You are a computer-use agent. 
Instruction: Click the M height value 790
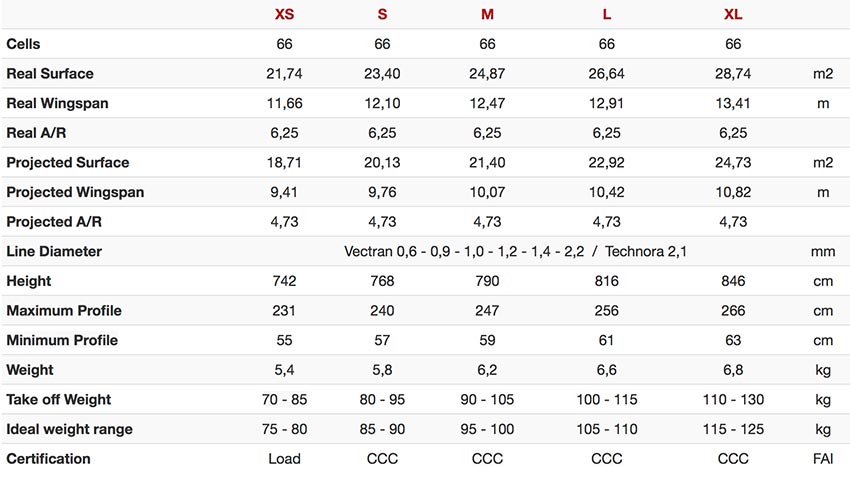pyautogui.click(x=487, y=281)
